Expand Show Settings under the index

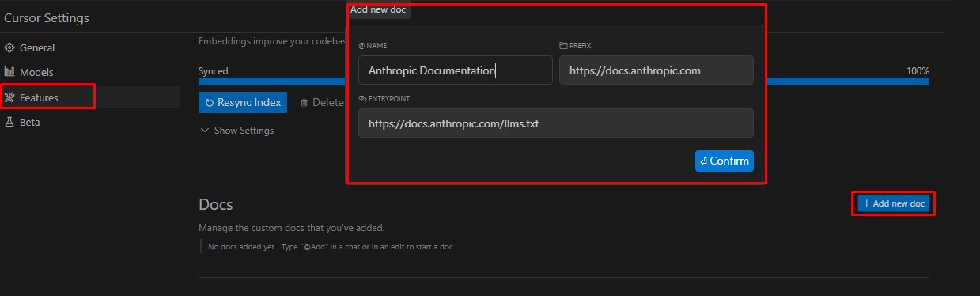[237, 130]
